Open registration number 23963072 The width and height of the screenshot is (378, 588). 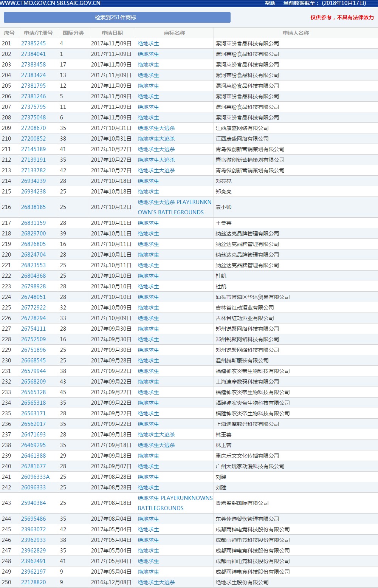(x=33, y=529)
